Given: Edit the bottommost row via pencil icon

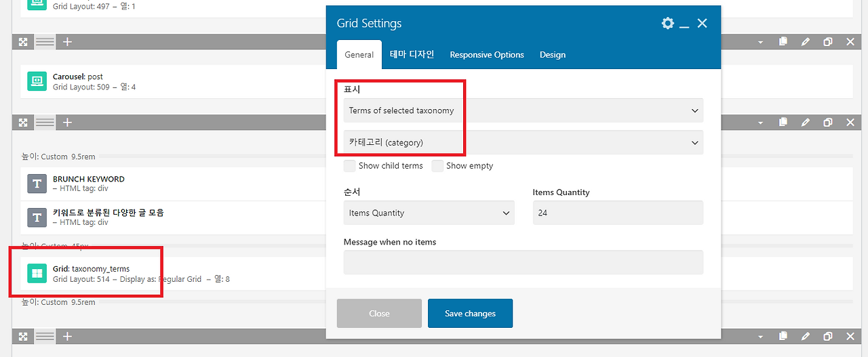Looking at the screenshot, I should [x=806, y=336].
